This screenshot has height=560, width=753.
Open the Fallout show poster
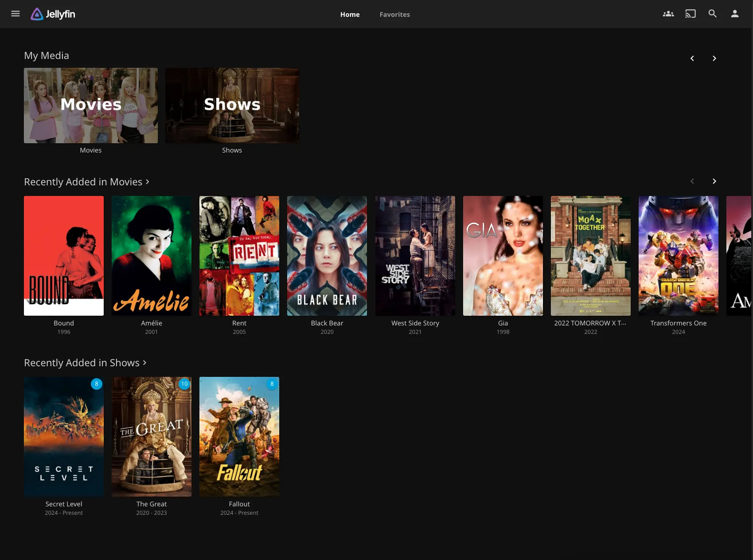coord(239,437)
